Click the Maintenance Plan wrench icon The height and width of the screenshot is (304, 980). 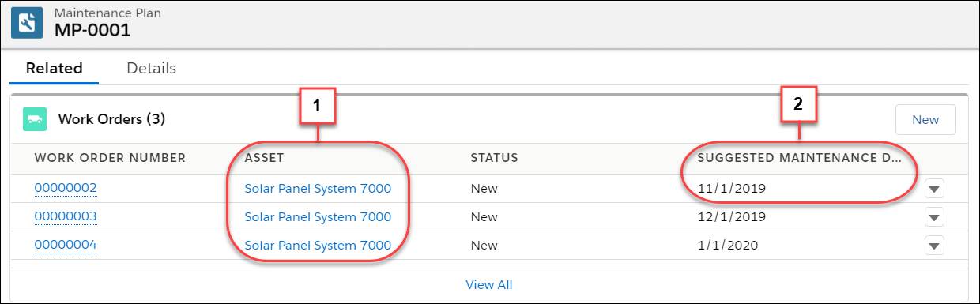point(27,23)
